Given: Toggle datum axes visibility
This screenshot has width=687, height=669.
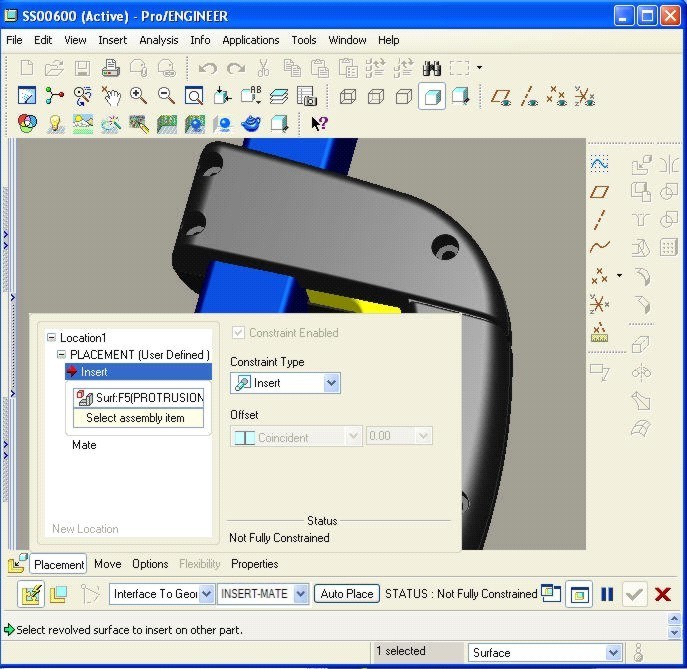Looking at the screenshot, I should click(x=529, y=96).
